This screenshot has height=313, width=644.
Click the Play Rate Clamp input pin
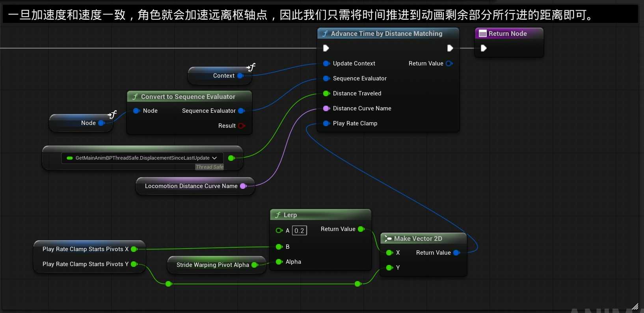[326, 123]
